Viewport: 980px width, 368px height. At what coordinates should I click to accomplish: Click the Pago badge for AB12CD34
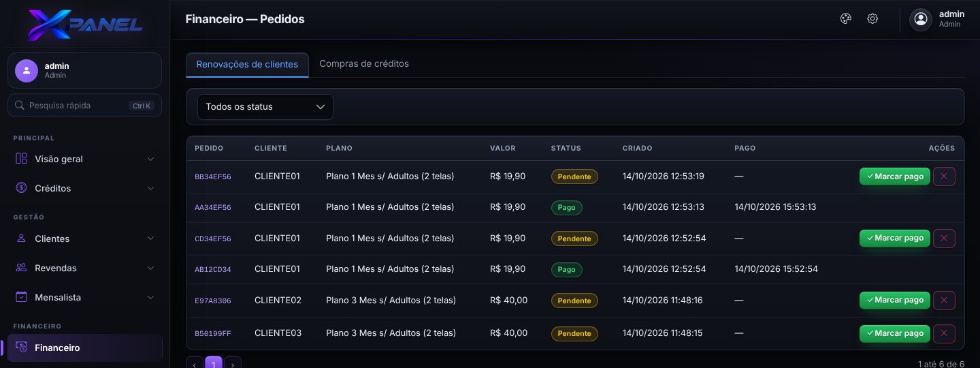[566, 269]
